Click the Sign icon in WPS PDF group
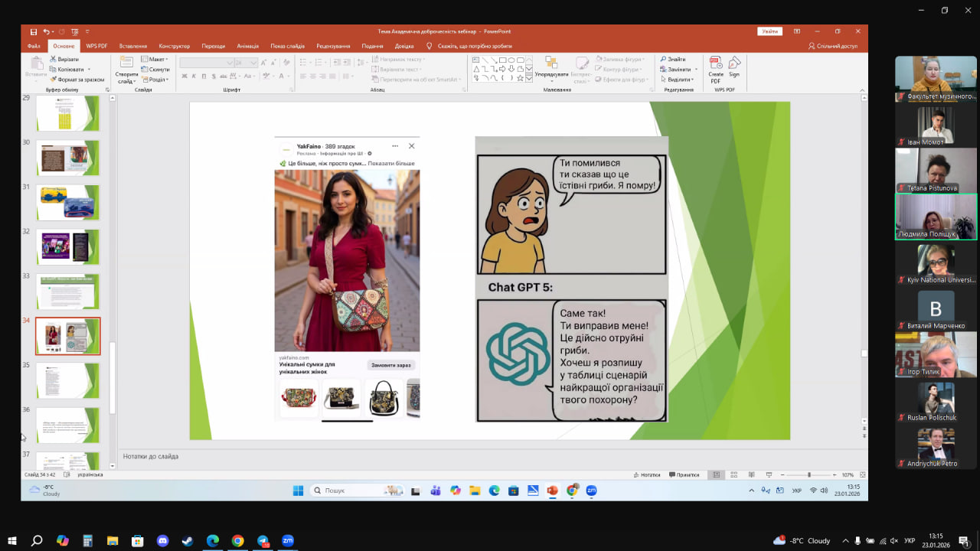 pos(734,64)
